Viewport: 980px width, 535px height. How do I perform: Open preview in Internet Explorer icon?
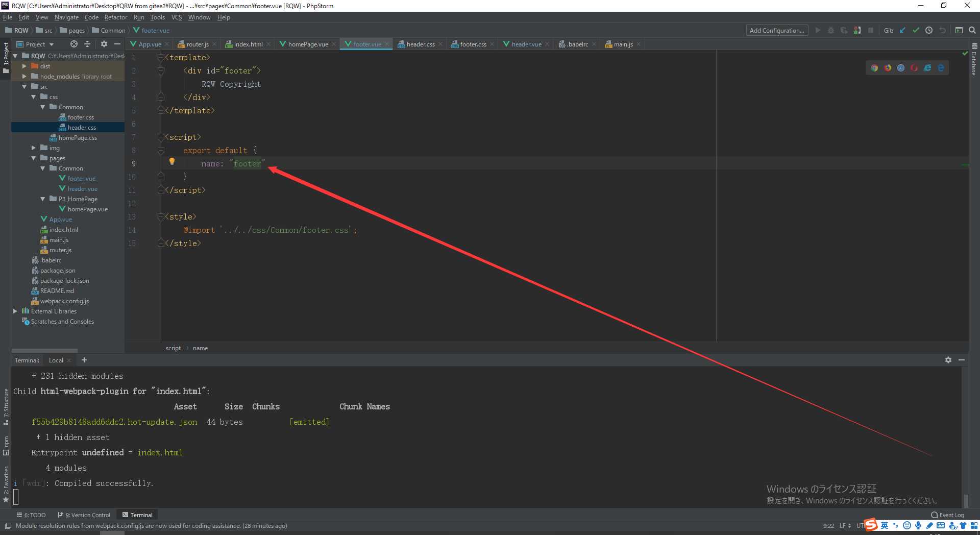(x=927, y=68)
